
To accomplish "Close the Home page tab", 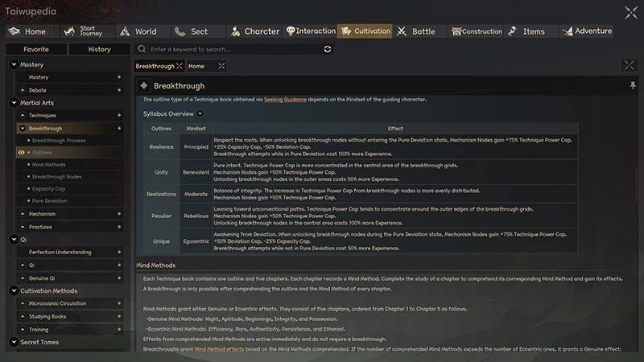I will coord(221,66).
